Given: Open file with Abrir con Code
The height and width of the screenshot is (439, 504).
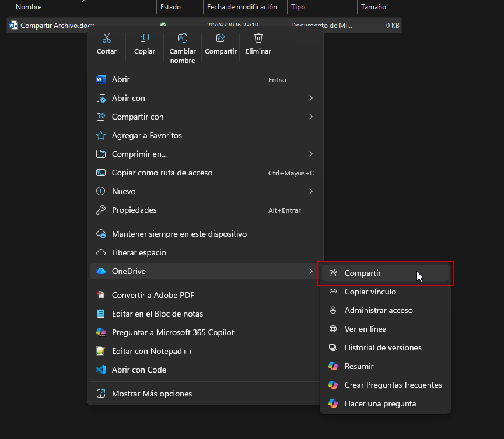Looking at the screenshot, I should (139, 370).
